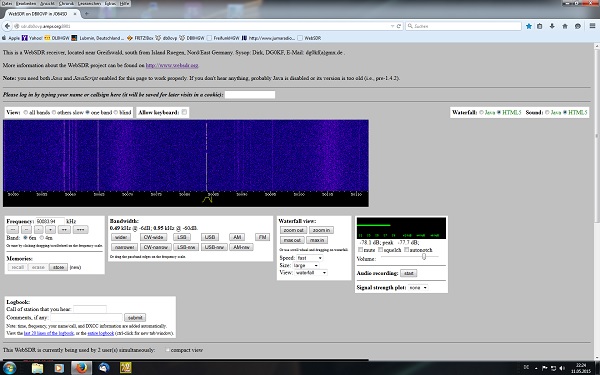600x375 pixels.
Task: Select the 'others slow' view option
Action: click(54, 112)
